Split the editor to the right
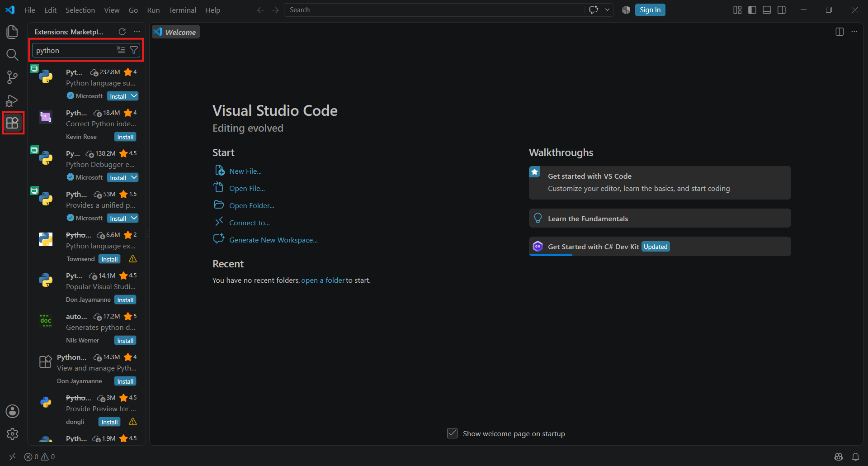The image size is (868, 466). [x=840, y=32]
